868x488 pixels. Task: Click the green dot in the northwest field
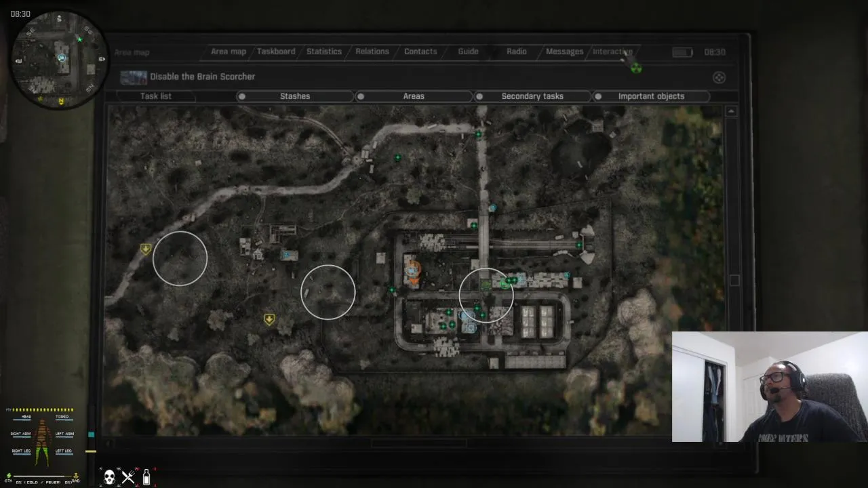coord(398,158)
